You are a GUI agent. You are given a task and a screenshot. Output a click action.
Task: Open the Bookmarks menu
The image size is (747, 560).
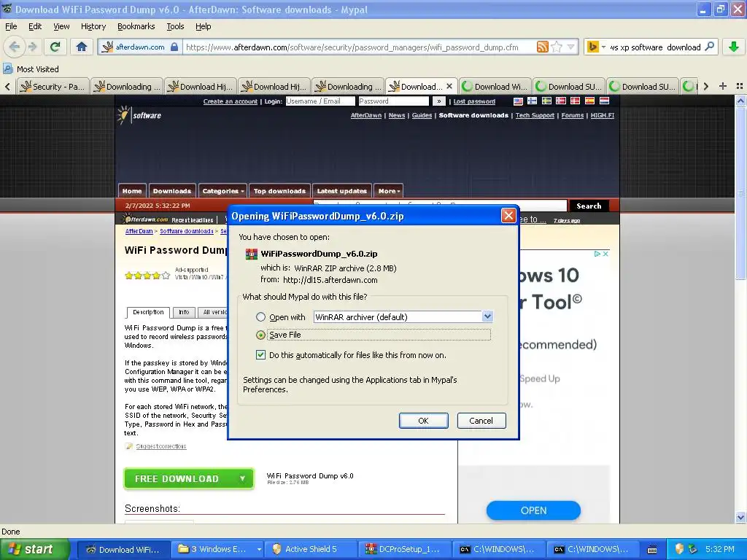tap(136, 26)
